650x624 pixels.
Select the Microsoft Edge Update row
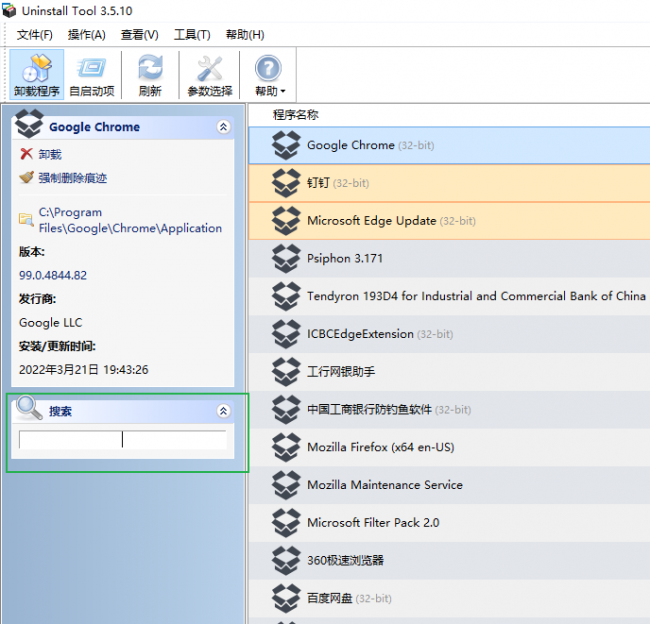coord(449,221)
